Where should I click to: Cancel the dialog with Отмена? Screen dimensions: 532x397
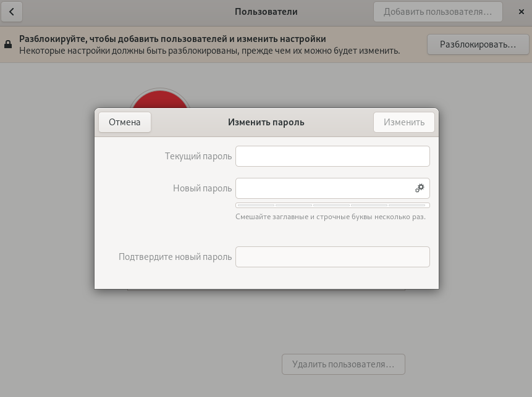click(x=125, y=122)
